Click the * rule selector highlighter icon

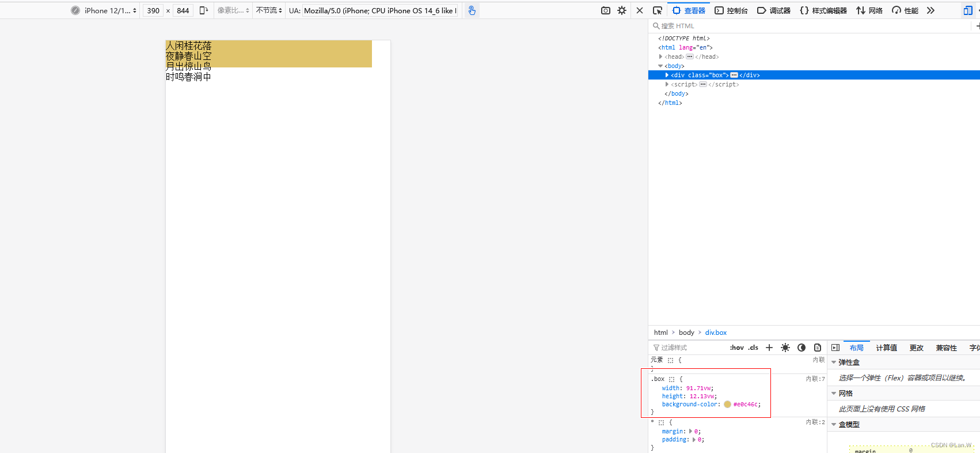[661, 422]
